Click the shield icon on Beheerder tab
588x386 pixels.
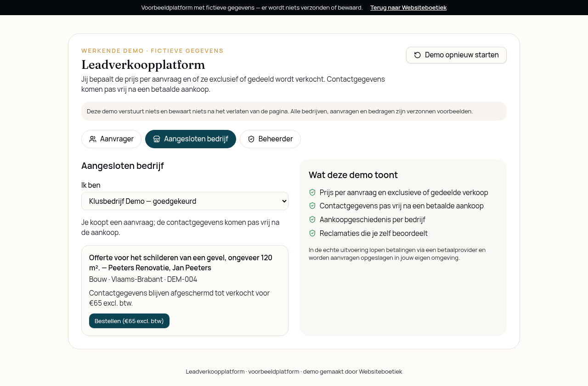click(251, 139)
